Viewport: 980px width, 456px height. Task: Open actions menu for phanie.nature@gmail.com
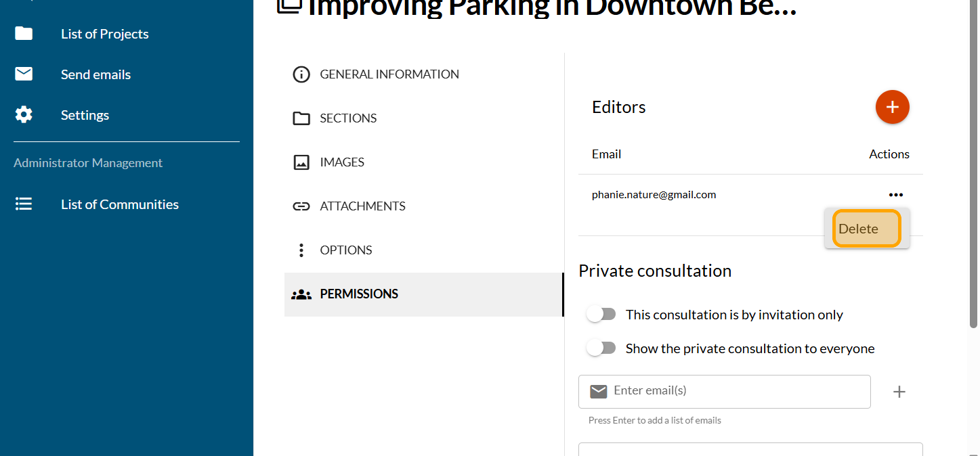[x=895, y=195]
